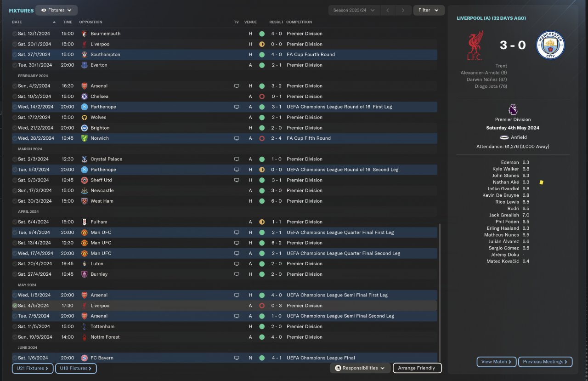588x381 pixels.
Task: Open U18 Fixtures
Action: (x=76, y=368)
